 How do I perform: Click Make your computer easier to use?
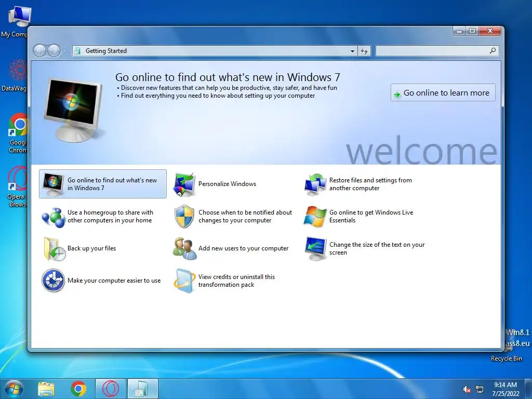114,281
